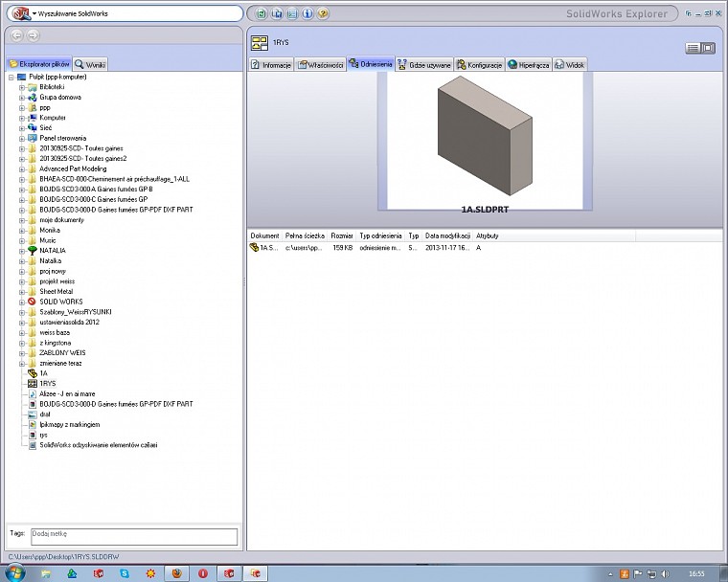Select SolidWorks odzyskiwanie elementów całkari item
The width and height of the screenshot is (728, 582).
[99, 445]
